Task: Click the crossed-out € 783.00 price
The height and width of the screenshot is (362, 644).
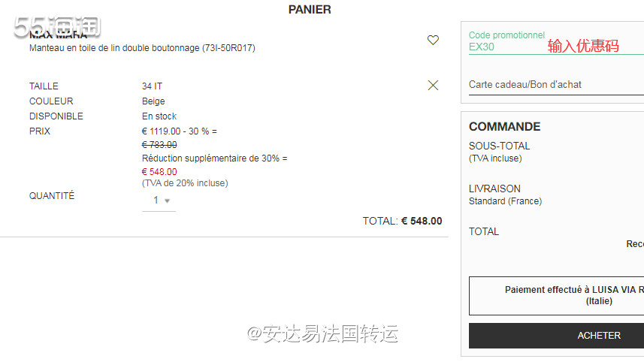Action: tap(159, 145)
